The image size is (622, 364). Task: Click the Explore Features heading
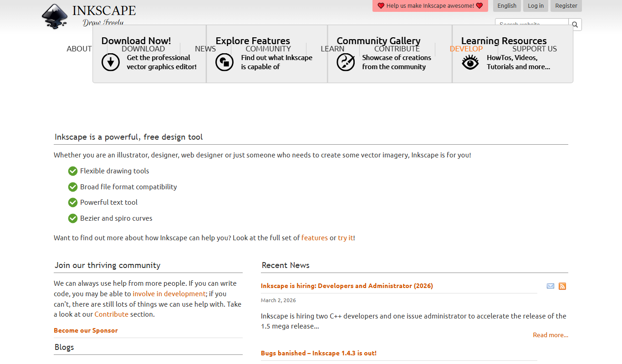pos(253,41)
